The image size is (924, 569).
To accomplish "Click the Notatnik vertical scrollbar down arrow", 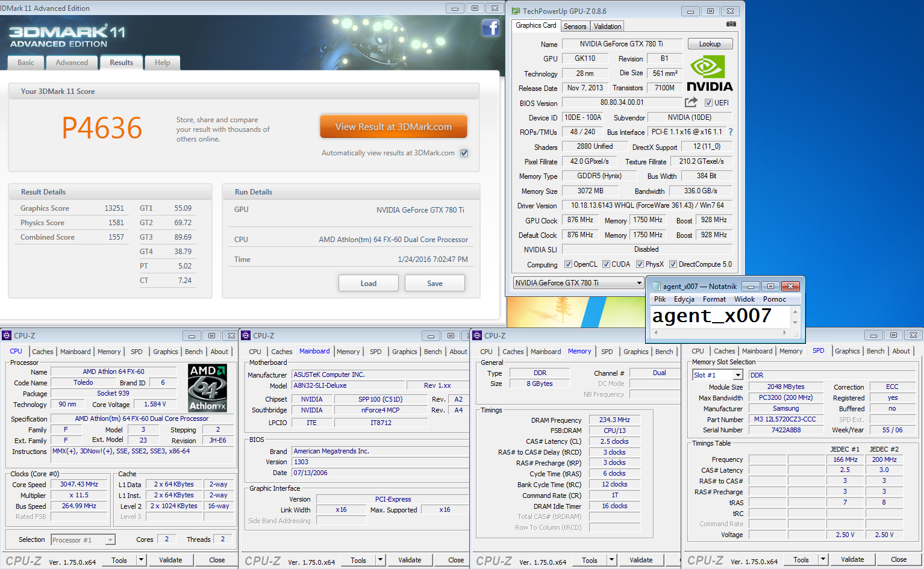I will tap(795, 322).
